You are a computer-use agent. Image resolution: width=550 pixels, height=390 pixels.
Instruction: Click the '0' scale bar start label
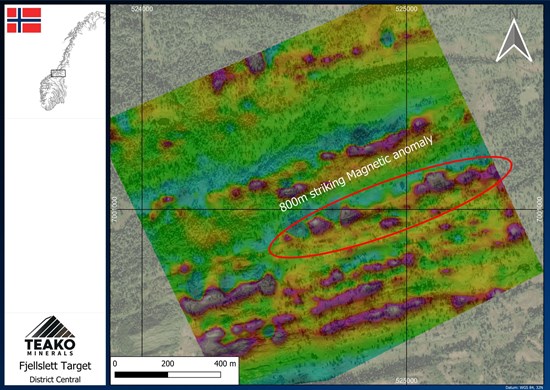tap(115, 364)
